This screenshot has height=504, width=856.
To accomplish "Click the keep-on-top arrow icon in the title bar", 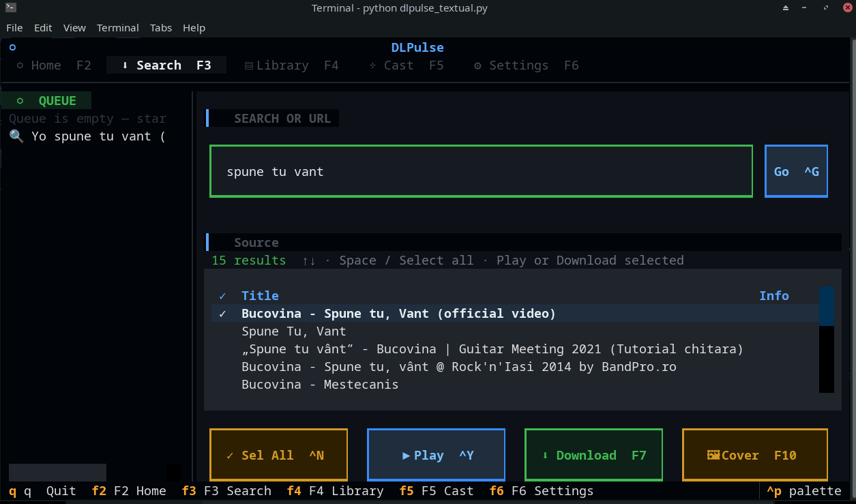I will [786, 8].
